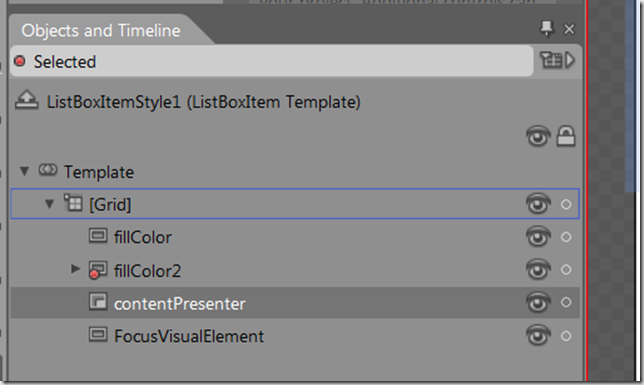The image size is (644, 385).
Task: Collapse the [Grid] node arrow
Action: coord(49,203)
